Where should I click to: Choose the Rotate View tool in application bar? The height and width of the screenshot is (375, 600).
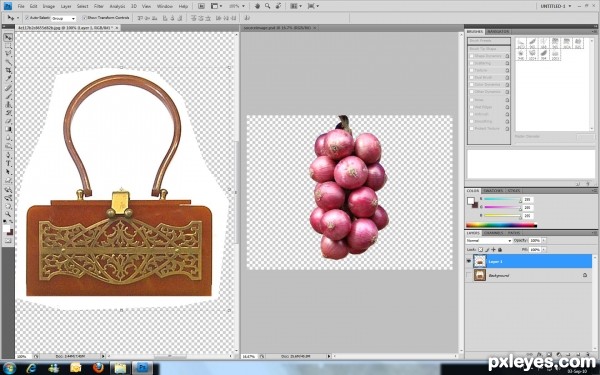coord(278,6)
